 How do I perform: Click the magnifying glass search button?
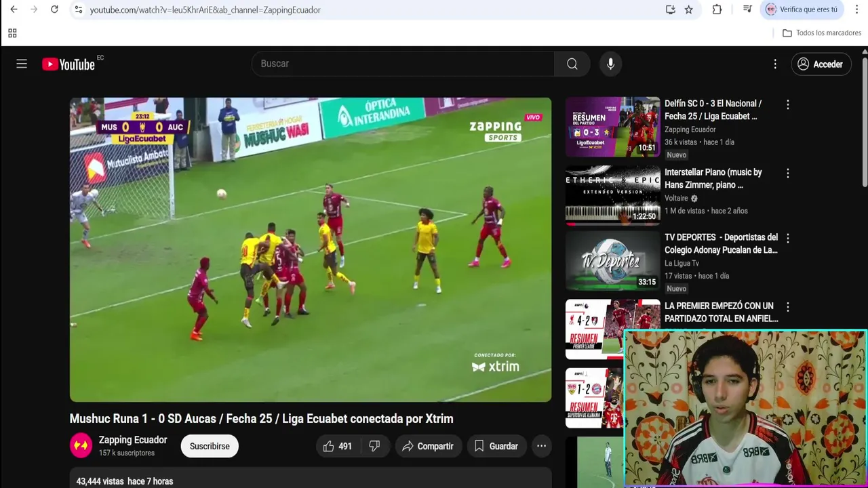(x=572, y=64)
